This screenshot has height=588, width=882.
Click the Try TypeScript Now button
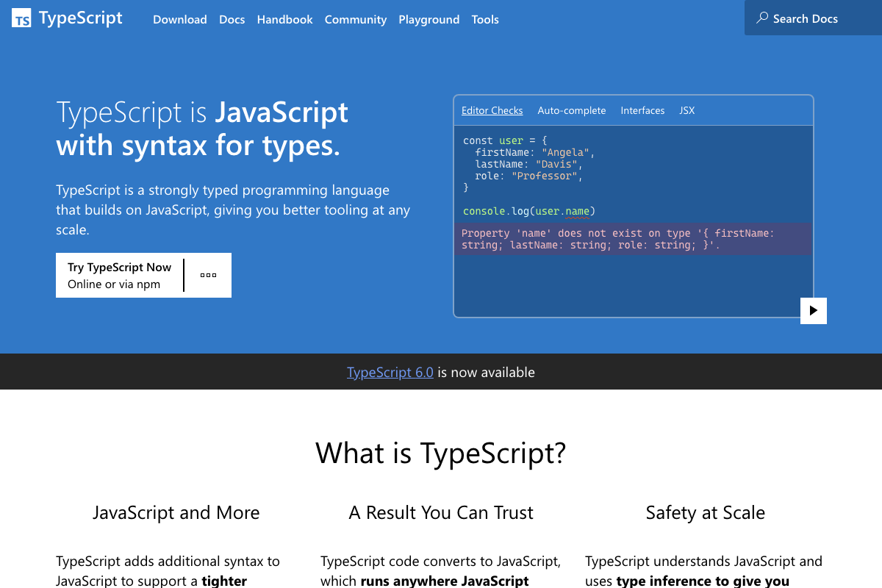point(118,275)
